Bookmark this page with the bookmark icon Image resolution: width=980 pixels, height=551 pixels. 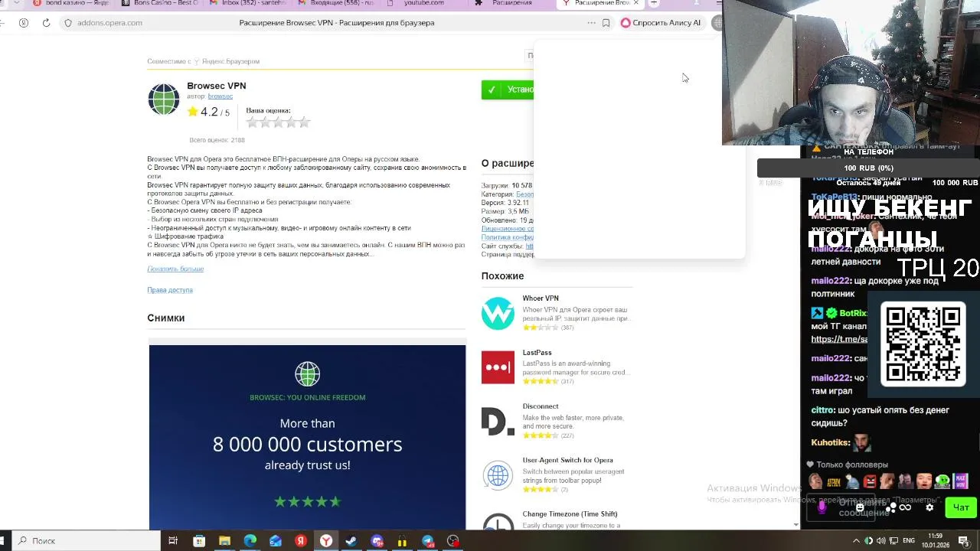[606, 23]
